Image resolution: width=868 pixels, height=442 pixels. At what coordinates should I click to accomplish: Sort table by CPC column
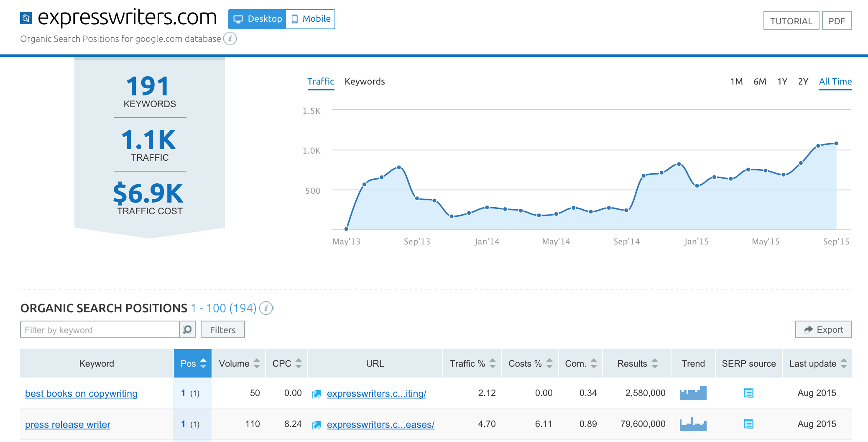286,363
